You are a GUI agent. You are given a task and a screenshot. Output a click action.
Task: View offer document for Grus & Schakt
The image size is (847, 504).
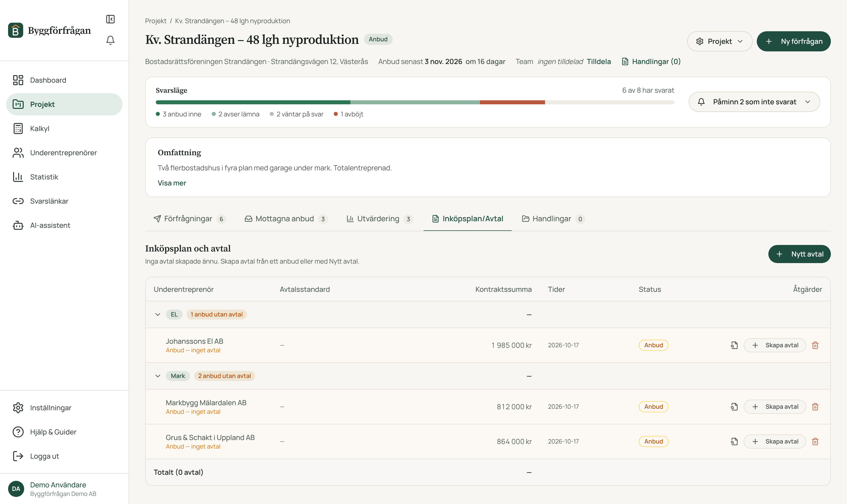pyautogui.click(x=734, y=442)
